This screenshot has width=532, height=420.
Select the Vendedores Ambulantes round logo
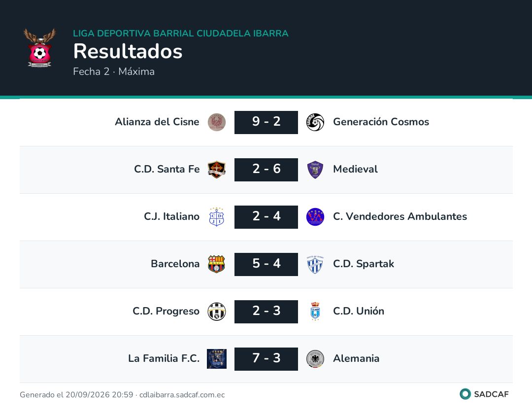coord(315,217)
